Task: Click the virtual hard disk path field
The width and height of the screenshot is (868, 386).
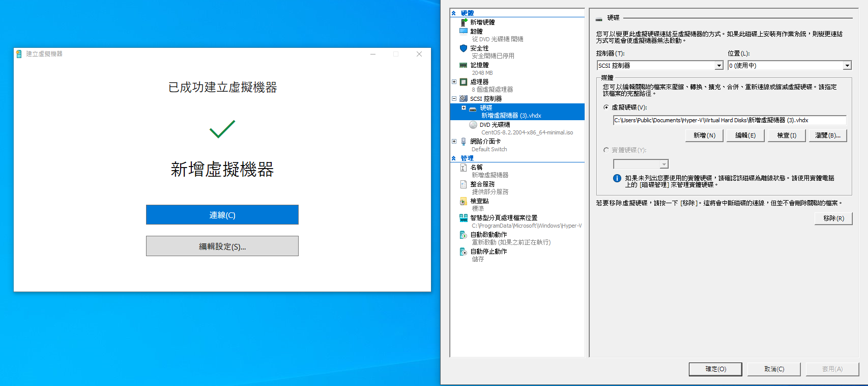Action: [x=730, y=120]
